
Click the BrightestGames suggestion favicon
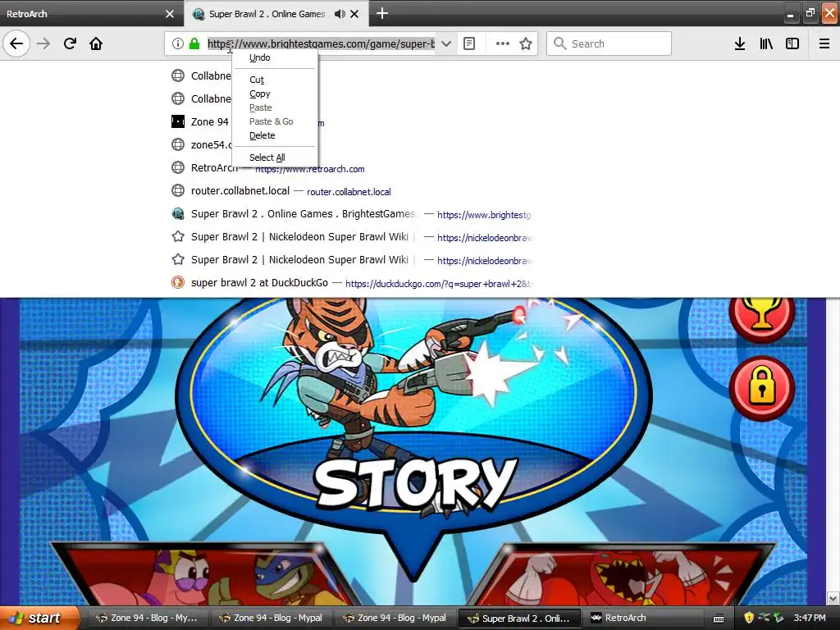178,214
